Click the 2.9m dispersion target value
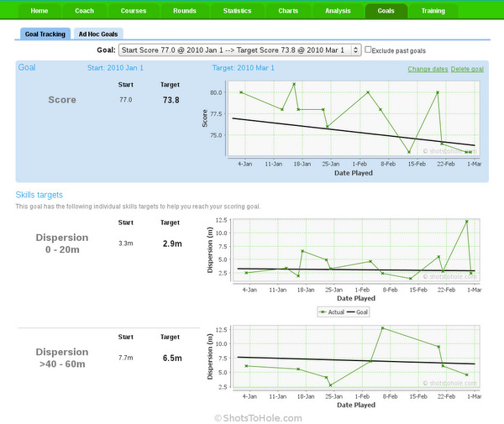 click(172, 243)
